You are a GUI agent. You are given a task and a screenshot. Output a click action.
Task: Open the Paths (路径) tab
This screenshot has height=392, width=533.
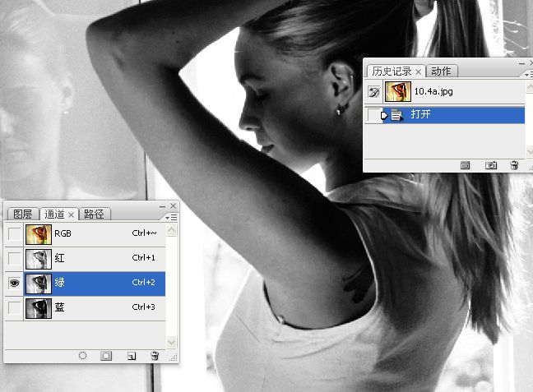point(94,214)
